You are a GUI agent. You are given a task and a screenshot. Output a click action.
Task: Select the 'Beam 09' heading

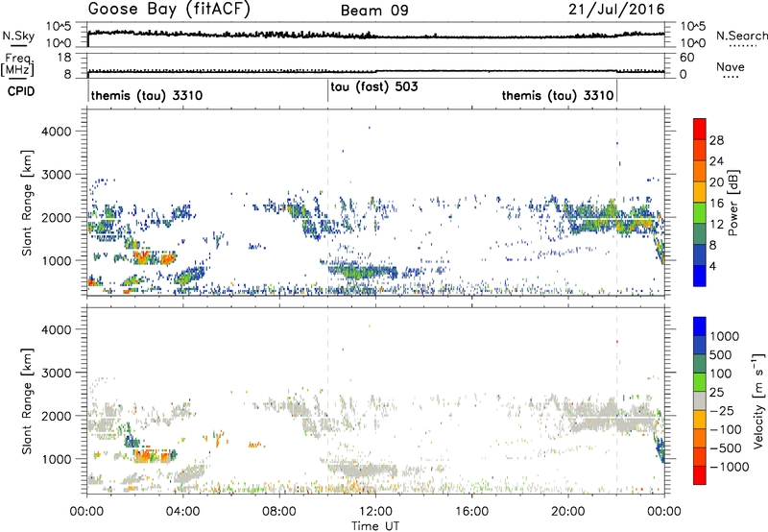tap(374, 11)
